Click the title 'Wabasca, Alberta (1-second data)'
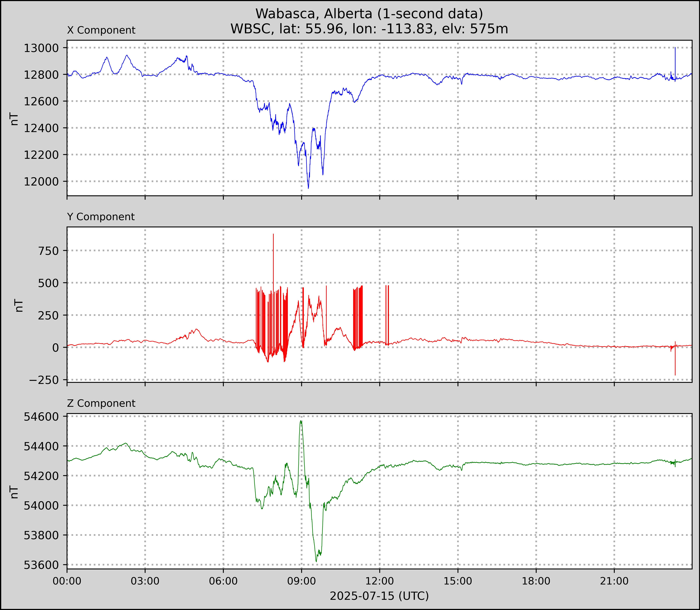 369,14
